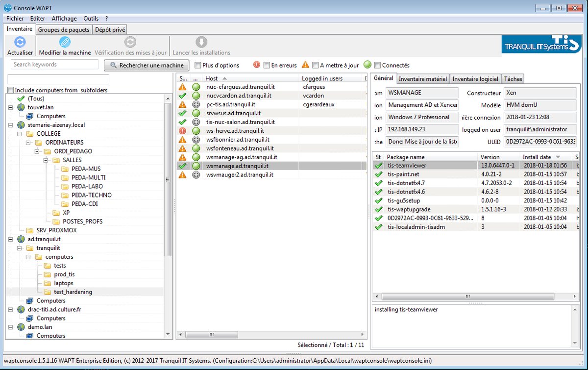Enable the Plus d'options checkbox
Image resolution: width=588 pixels, height=370 pixels.
[x=197, y=65]
